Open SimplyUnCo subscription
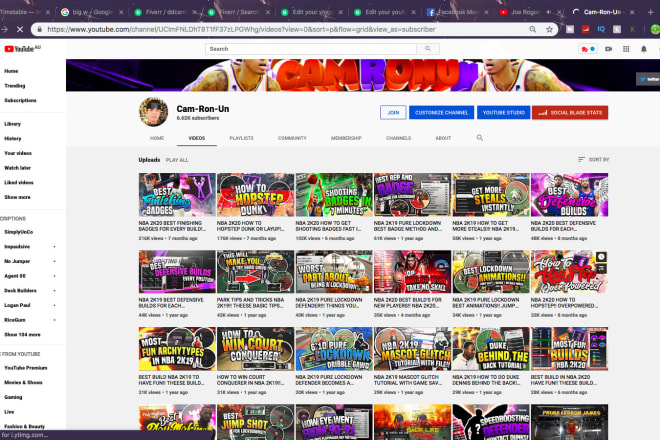660x440 pixels. click(x=19, y=232)
